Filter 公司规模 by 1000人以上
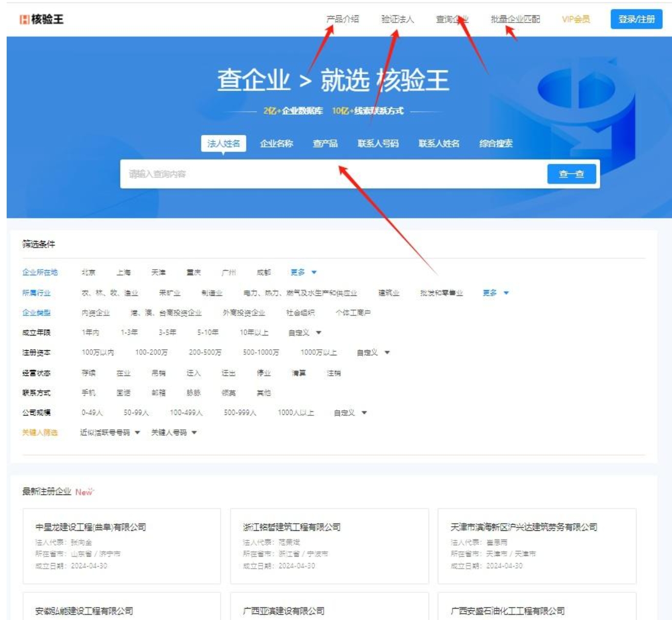The width and height of the screenshot is (672, 620). click(x=296, y=413)
